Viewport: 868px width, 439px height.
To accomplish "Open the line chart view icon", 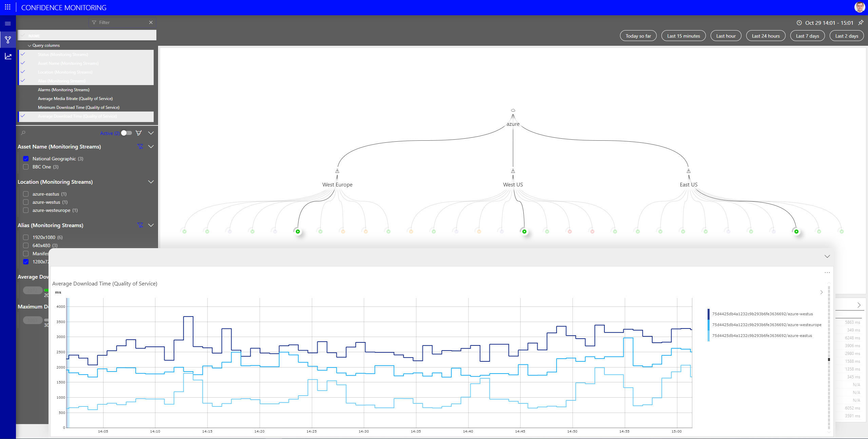I will point(8,56).
